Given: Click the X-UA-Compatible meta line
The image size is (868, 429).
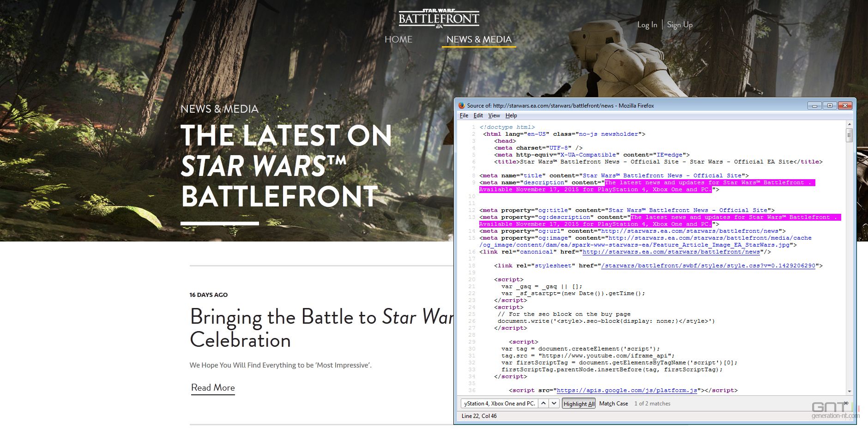Looking at the screenshot, I should click(x=592, y=155).
